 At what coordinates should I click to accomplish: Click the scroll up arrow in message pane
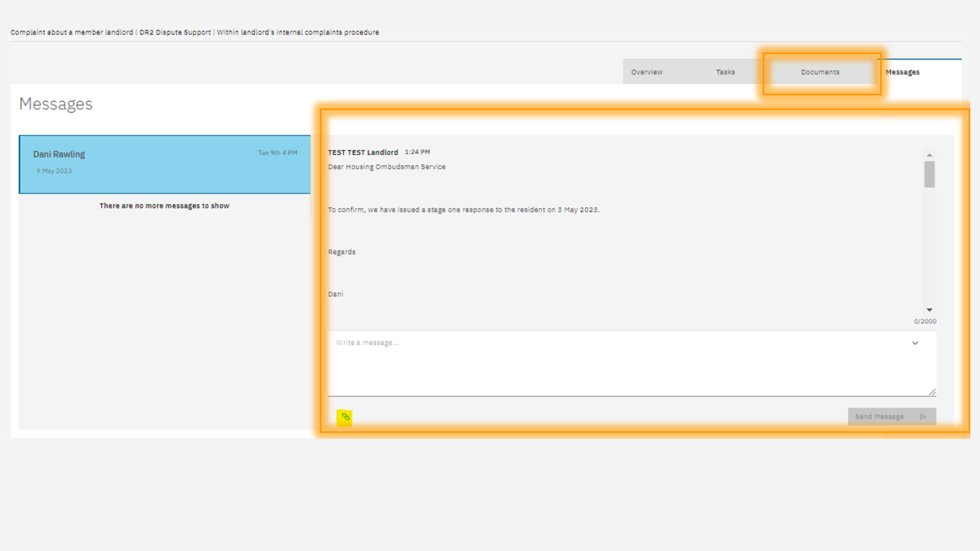tap(929, 155)
